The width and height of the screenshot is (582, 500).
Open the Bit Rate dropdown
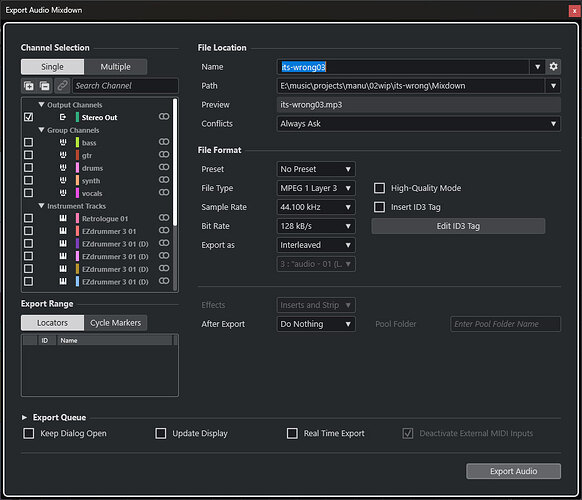pyautogui.click(x=316, y=226)
